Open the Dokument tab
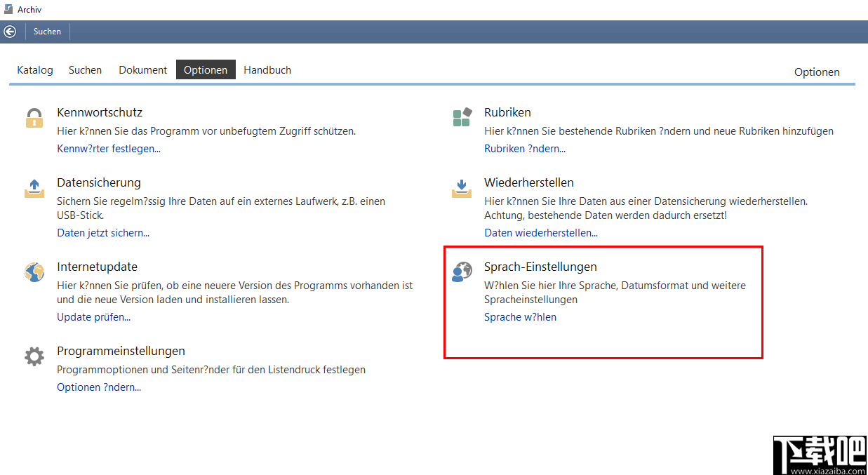Viewport: 868px width, 475px height. pyautogui.click(x=143, y=70)
